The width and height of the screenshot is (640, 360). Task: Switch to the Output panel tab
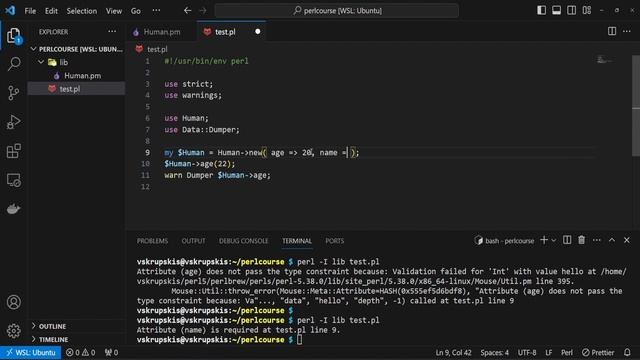(x=193, y=241)
